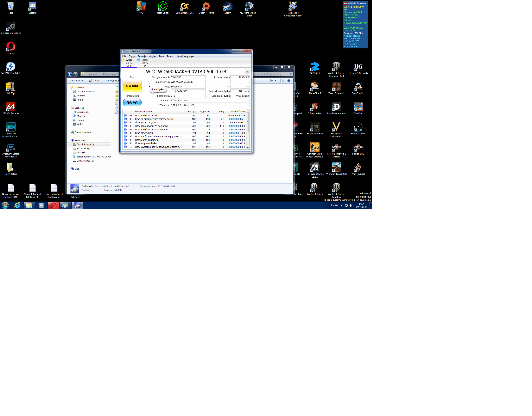Launch GeForce Experience icon
The height and width of the screenshot is (416, 532).
pyautogui.click(x=11, y=28)
